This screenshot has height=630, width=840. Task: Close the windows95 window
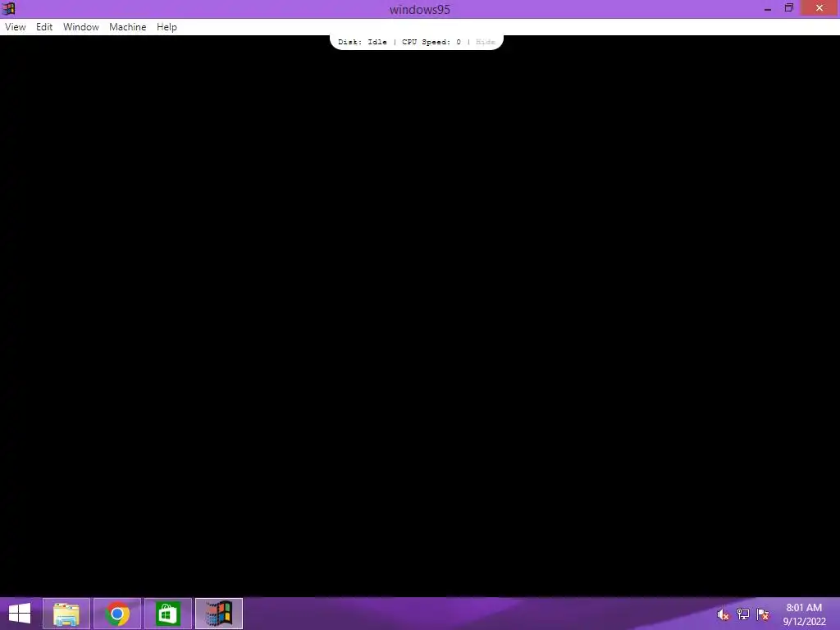pyautogui.click(x=819, y=8)
